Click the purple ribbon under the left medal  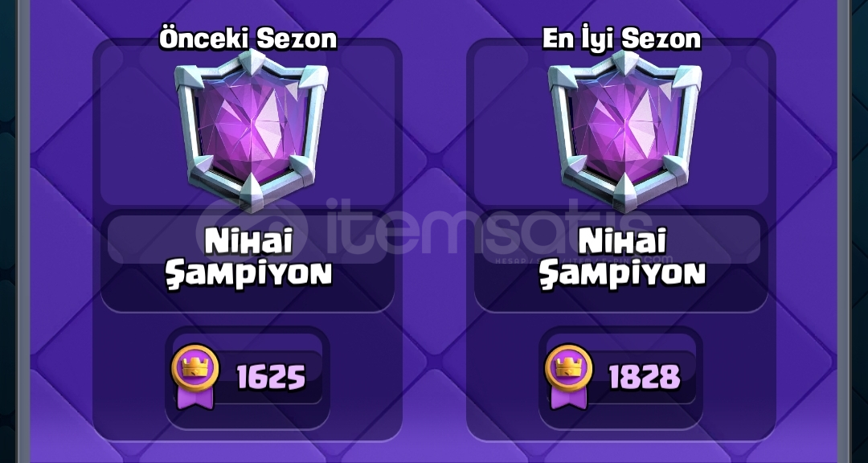pos(194,397)
